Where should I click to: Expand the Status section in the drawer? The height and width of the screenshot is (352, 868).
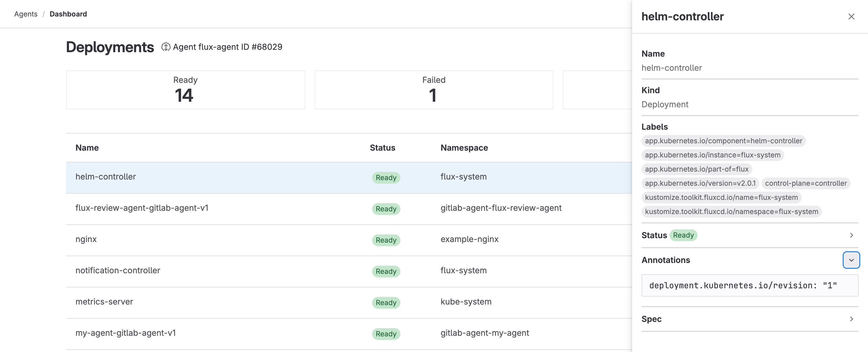tap(852, 235)
